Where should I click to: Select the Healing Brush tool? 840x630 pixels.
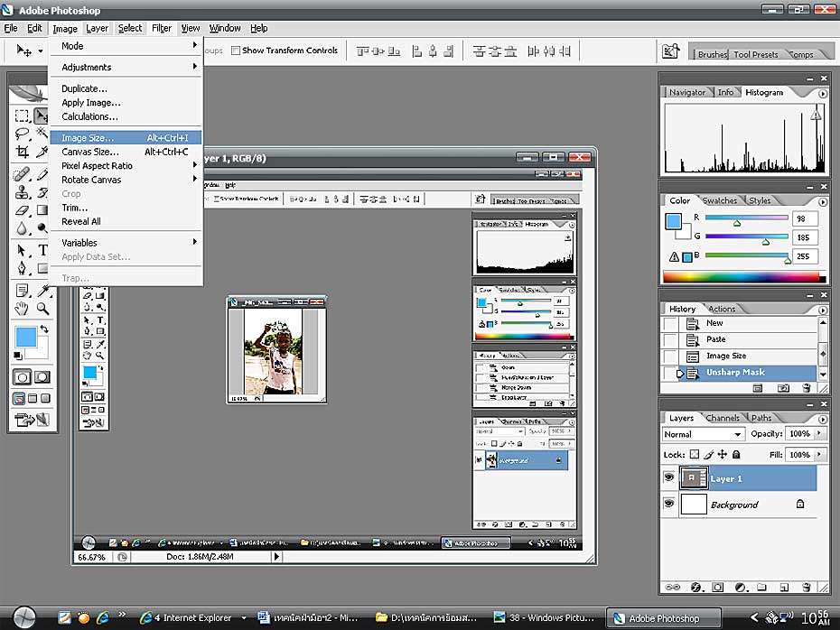pos(22,174)
